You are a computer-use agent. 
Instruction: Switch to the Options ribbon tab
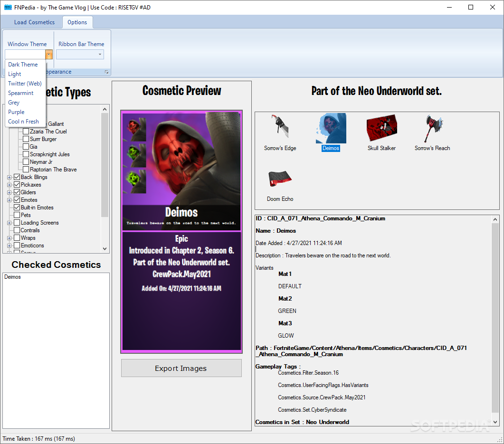coord(77,22)
